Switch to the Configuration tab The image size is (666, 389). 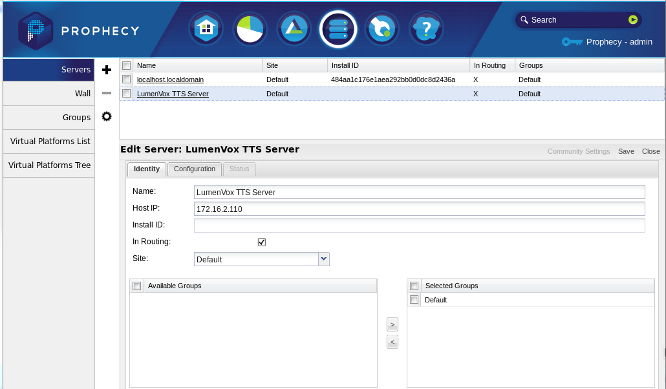click(195, 169)
